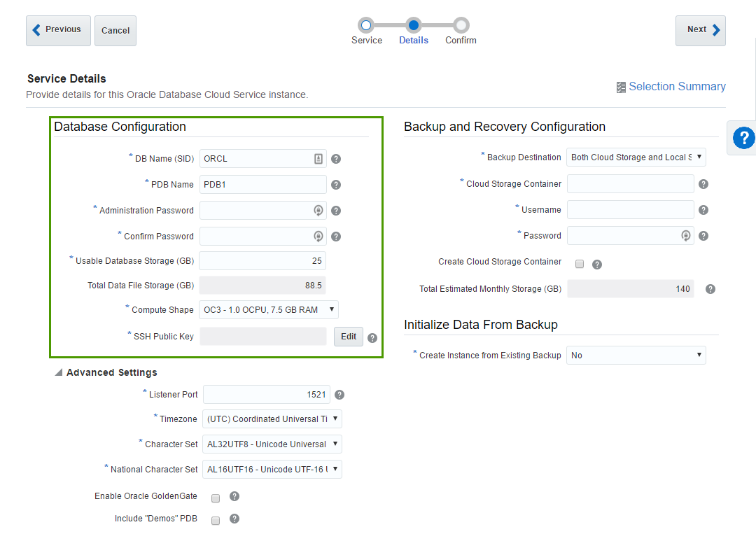The image size is (756, 534).
Task: Click contact card icon in DB Name field
Action: (318, 159)
